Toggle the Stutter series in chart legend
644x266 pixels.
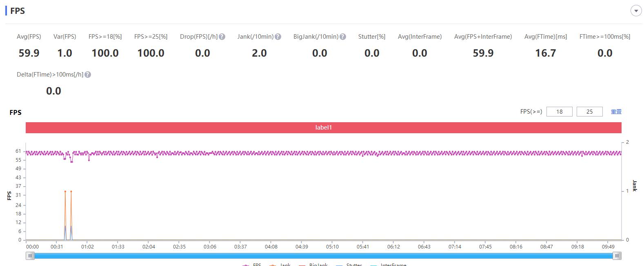(x=349, y=264)
